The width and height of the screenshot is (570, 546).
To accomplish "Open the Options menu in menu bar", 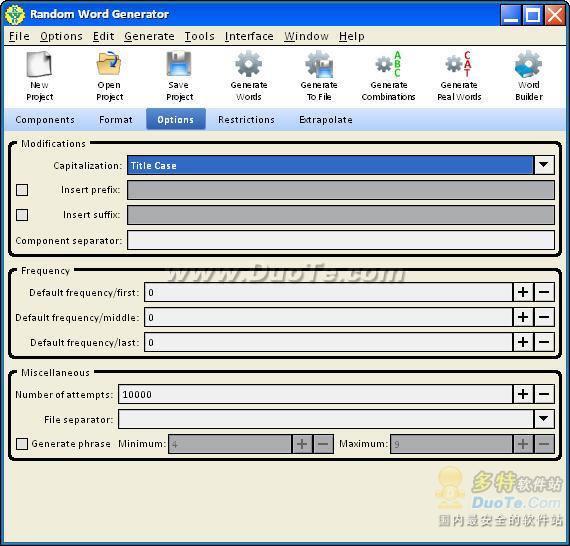I will (61, 36).
